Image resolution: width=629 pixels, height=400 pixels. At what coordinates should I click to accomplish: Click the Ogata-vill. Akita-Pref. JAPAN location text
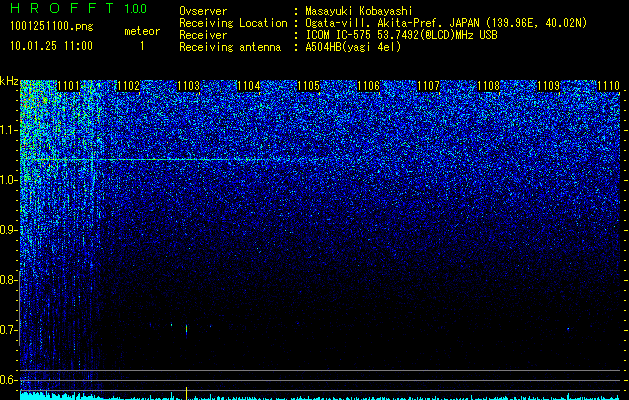(x=446, y=24)
